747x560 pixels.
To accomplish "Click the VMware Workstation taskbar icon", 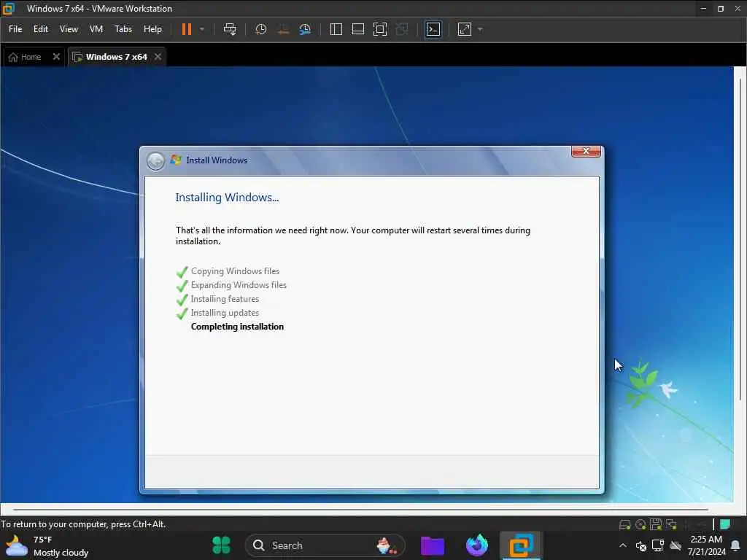I will click(520, 545).
